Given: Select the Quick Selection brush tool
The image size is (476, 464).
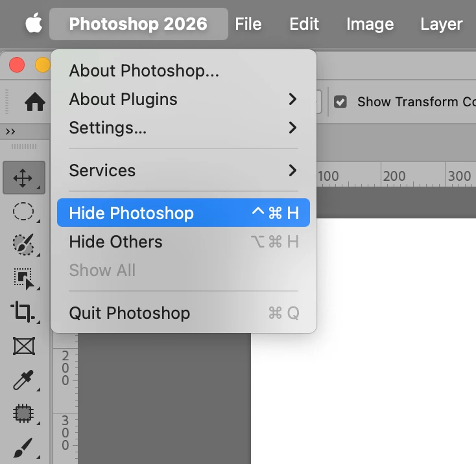Looking at the screenshot, I should pyautogui.click(x=23, y=244).
